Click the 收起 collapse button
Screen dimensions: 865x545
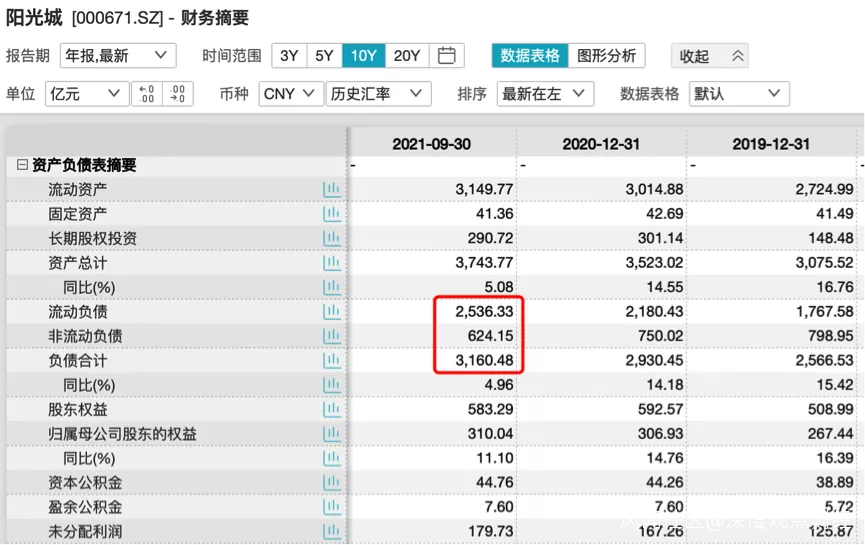[x=710, y=56]
